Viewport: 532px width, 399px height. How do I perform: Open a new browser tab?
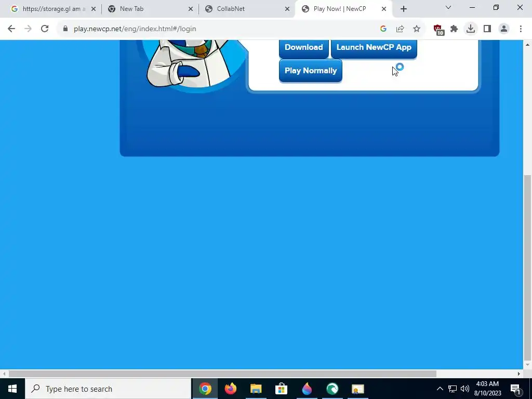click(x=403, y=9)
